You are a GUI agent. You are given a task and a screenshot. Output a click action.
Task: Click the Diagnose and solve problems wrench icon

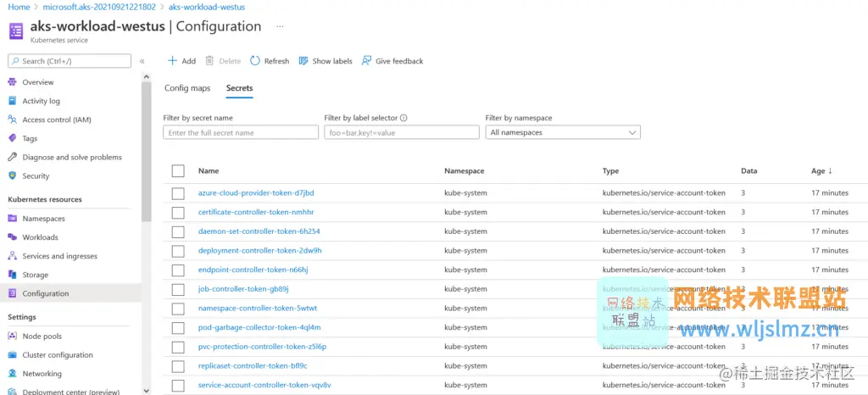click(12, 157)
